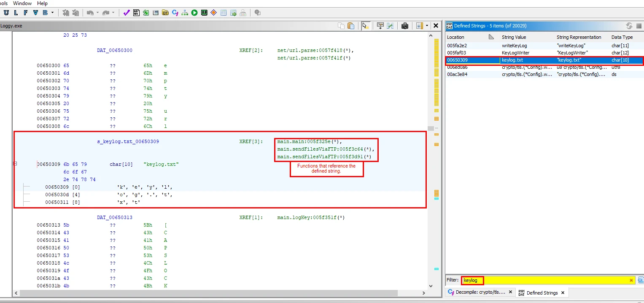Toggle the mouse hover cursor mode button
The width and height of the screenshot is (644, 303).
coord(365,26)
